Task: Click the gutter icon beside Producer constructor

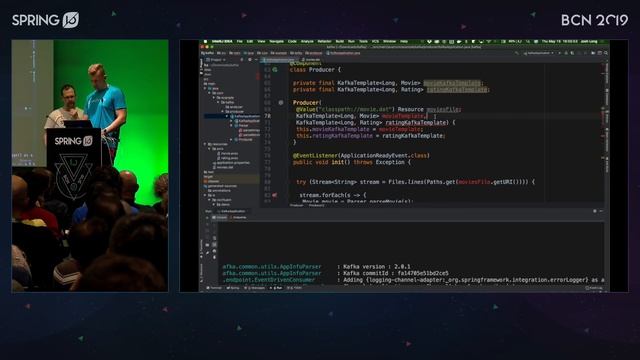Action: coord(281,103)
